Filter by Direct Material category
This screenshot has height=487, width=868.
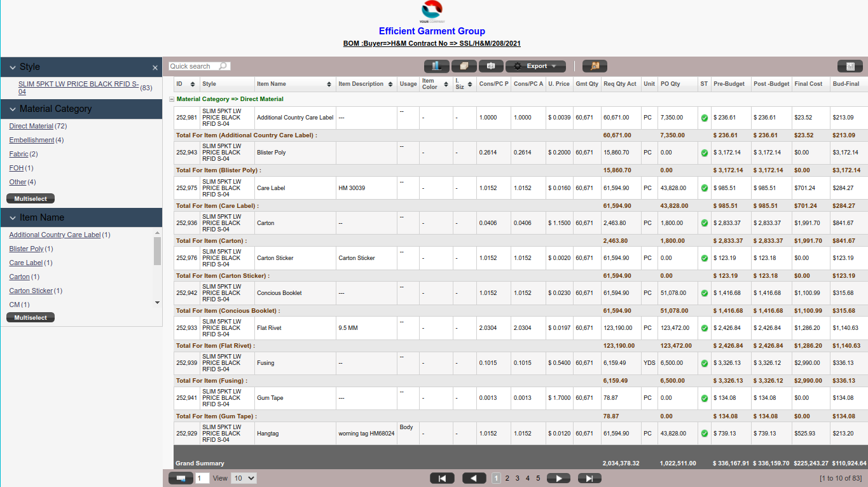click(x=31, y=126)
